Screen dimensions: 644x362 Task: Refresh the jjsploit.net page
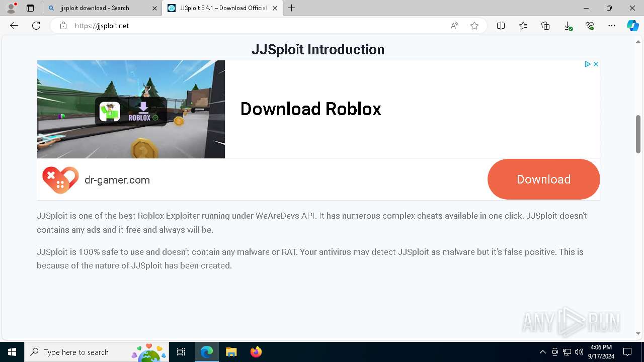[x=36, y=26]
